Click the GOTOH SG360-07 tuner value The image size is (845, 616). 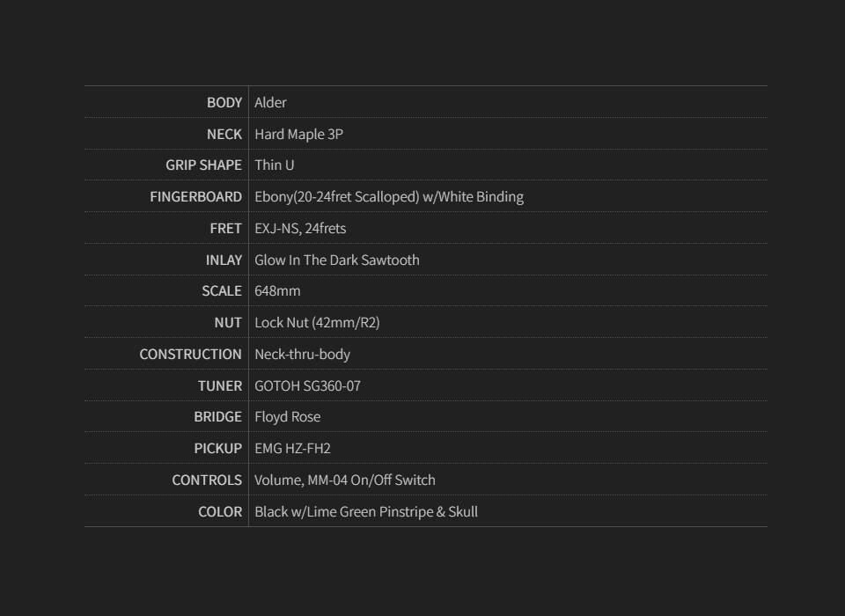307,385
